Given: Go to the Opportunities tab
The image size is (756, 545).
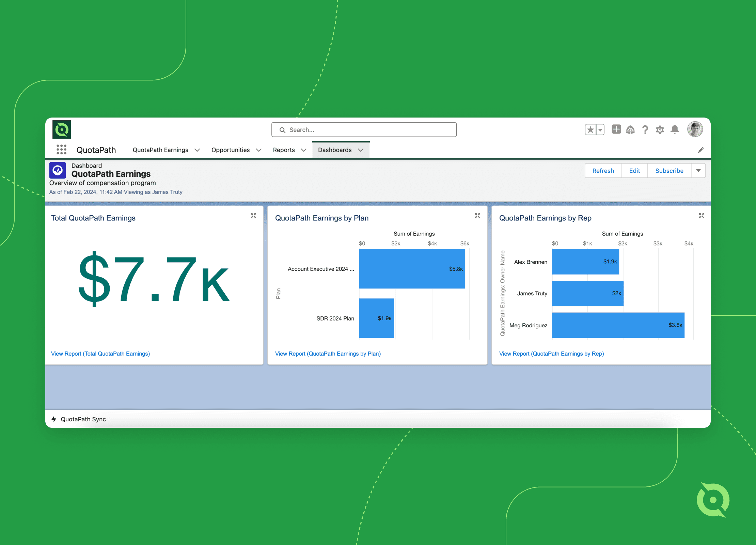Looking at the screenshot, I should click(x=231, y=150).
